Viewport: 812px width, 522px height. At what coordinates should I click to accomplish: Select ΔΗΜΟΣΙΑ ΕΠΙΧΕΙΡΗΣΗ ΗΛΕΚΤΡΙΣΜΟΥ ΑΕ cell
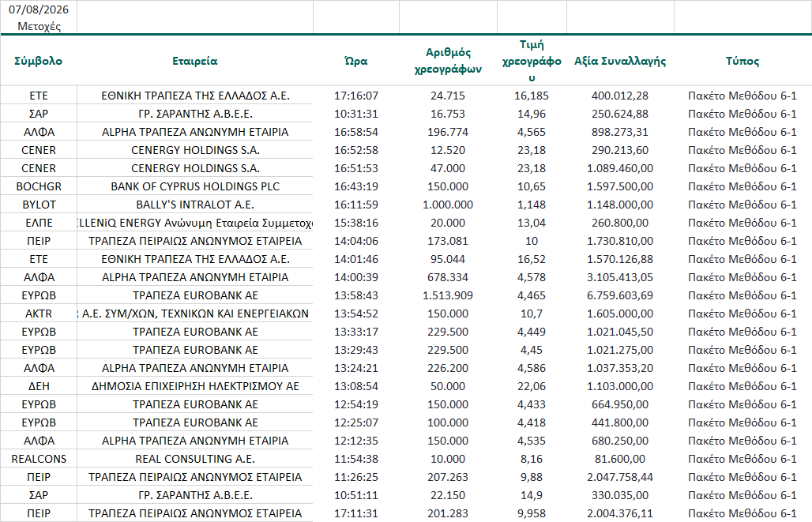coord(195,386)
